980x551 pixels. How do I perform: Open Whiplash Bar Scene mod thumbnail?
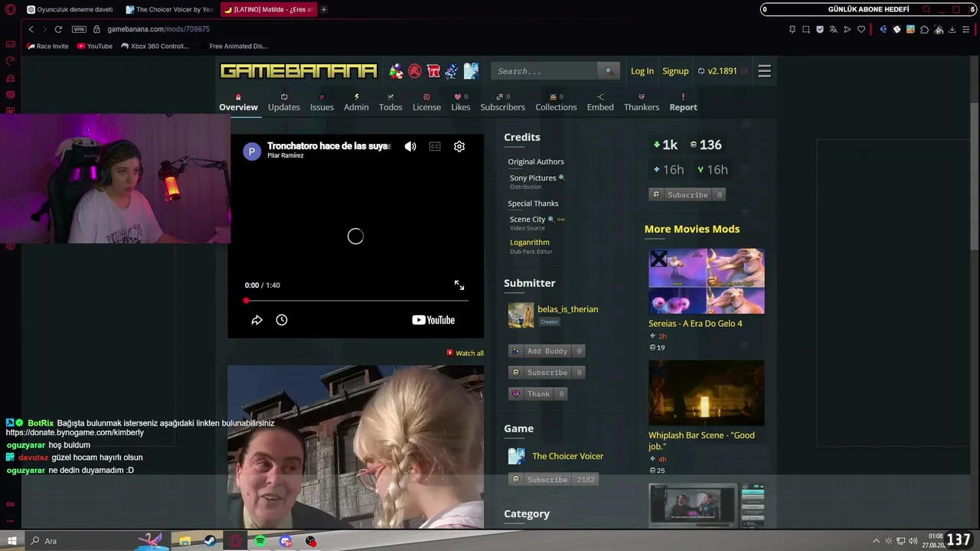706,393
